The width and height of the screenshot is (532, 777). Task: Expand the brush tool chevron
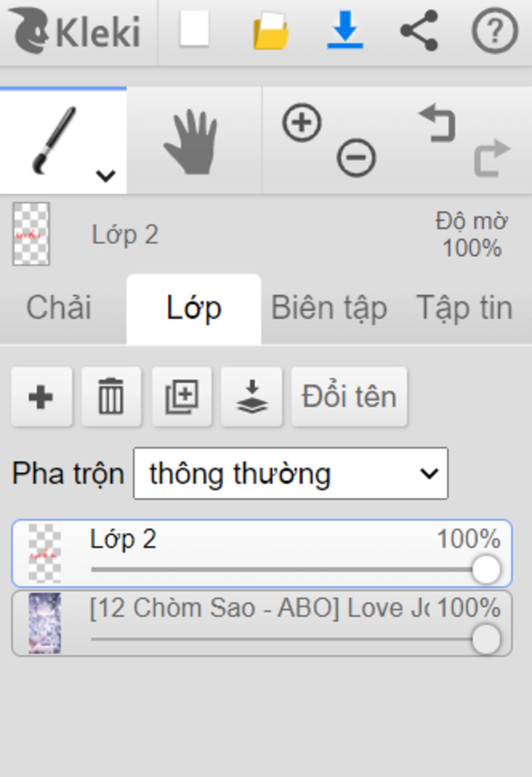106,176
